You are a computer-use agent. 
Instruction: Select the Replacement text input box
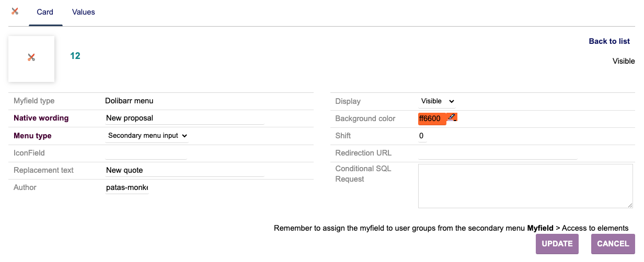point(185,170)
